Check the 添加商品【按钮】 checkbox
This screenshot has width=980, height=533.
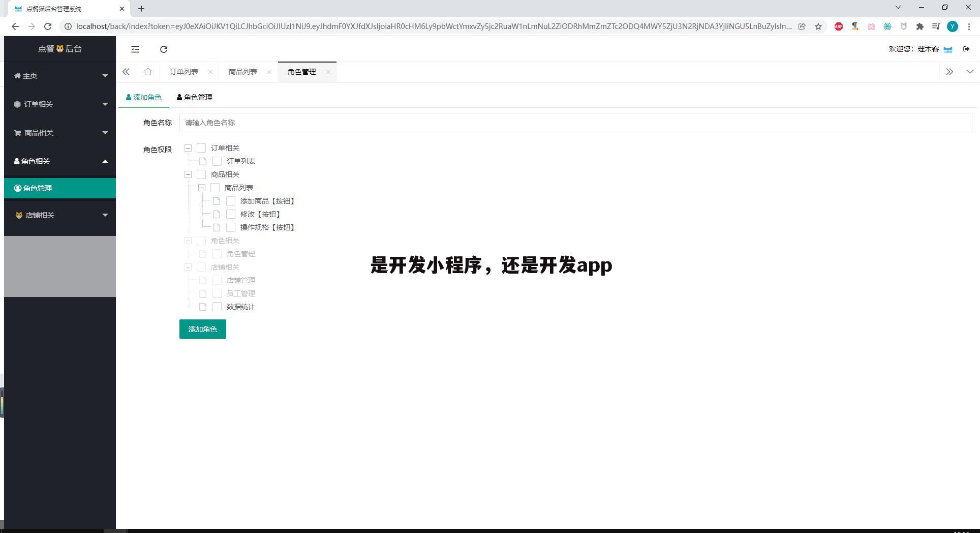(231, 200)
